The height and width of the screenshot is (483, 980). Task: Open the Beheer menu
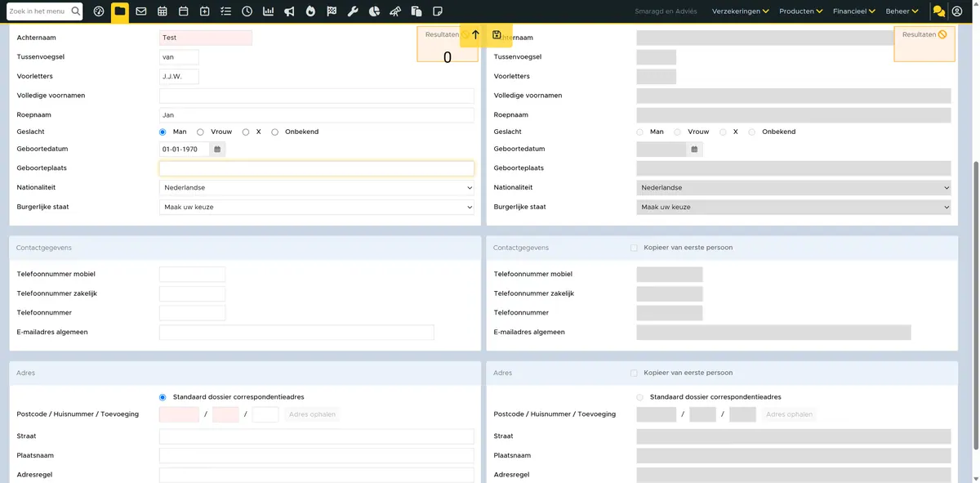(x=902, y=11)
